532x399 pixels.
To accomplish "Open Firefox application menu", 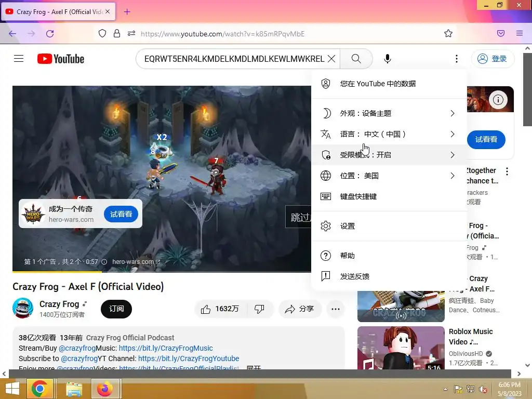I will coord(520,33).
